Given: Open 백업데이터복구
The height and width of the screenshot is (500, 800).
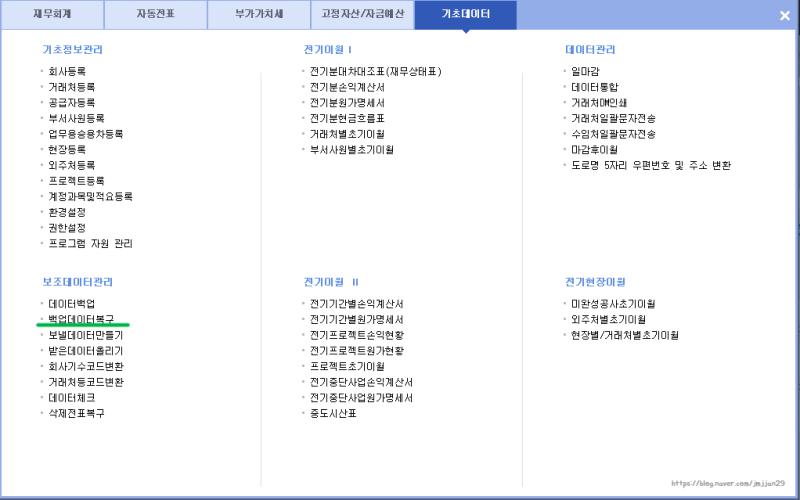Looking at the screenshot, I should [81, 319].
